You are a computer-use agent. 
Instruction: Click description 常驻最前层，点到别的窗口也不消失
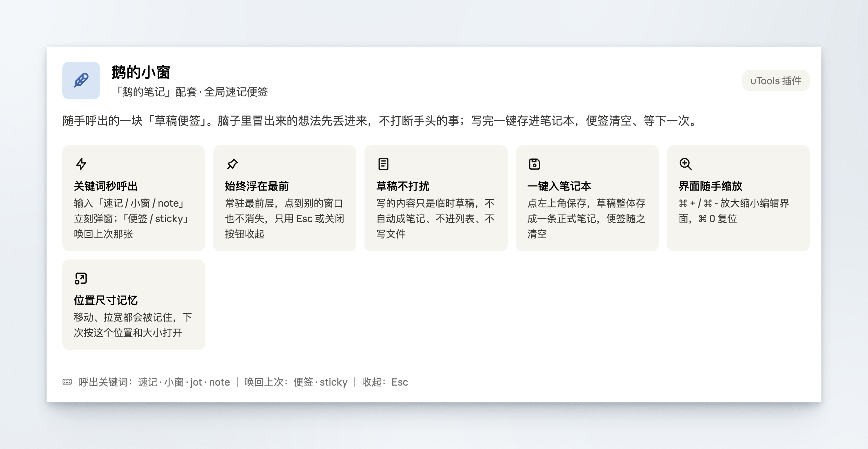coord(284,219)
